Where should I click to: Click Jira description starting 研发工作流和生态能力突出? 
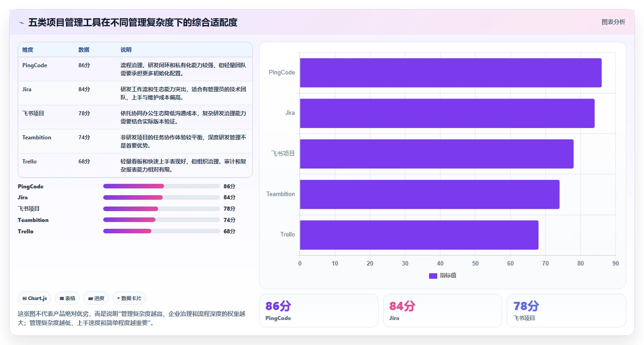tap(183, 94)
